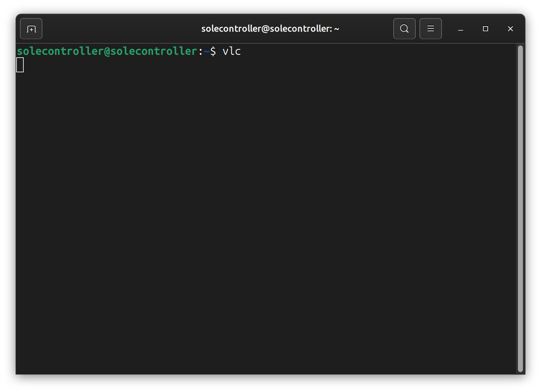541x392 pixels.
Task: Click the blue tilde in the prompt
Action: [207, 52]
